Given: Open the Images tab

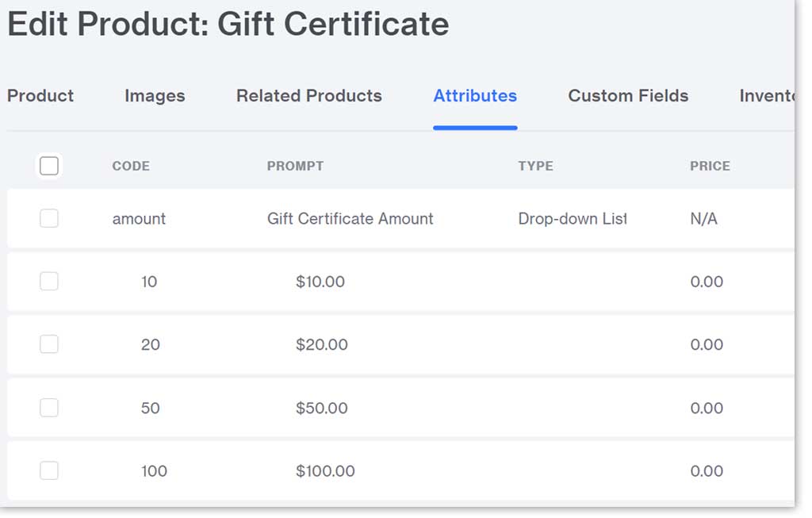Looking at the screenshot, I should pyautogui.click(x=155, y=96).
